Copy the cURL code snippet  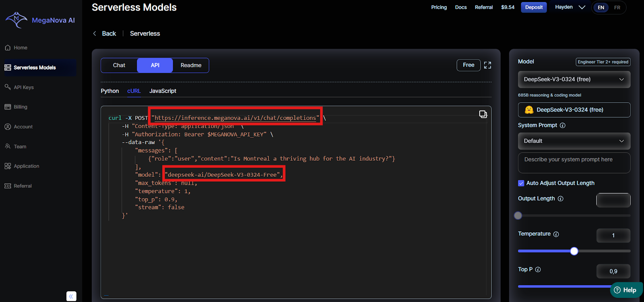483,114
